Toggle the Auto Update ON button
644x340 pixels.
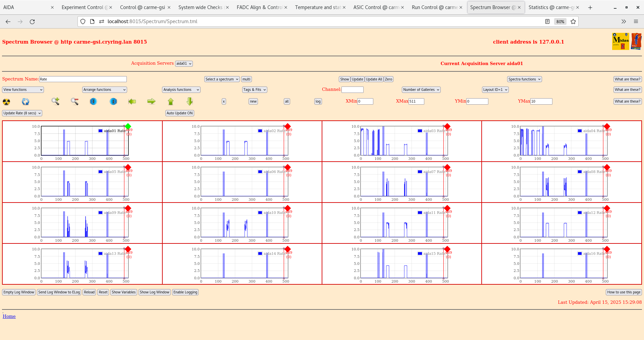coord(179,113)
